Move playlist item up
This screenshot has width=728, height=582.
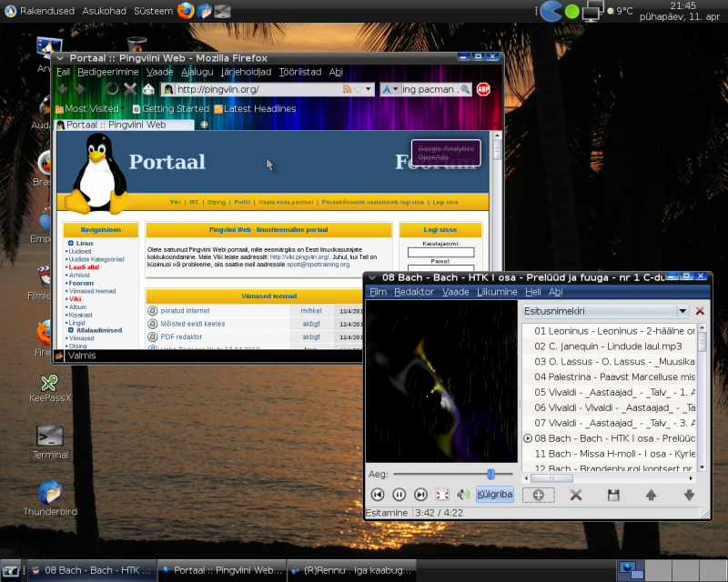(651, 496)
